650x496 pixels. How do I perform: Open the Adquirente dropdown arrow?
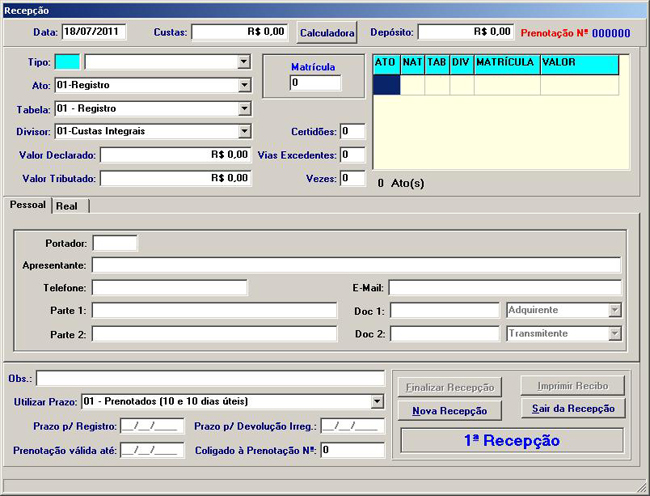tap(615, 310)
